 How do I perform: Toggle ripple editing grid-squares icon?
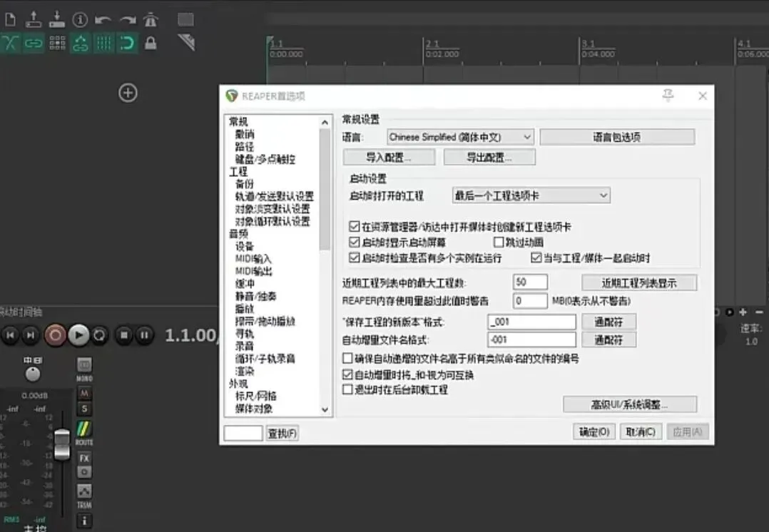pos(57,44)
